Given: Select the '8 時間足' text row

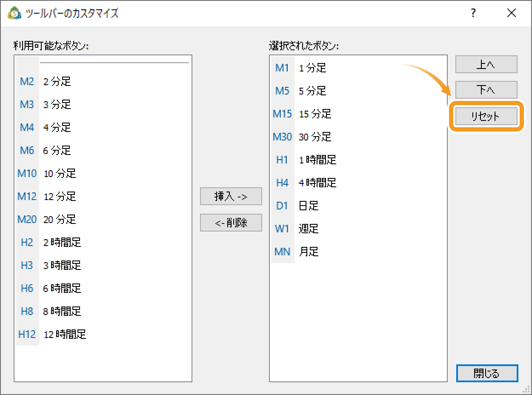Looking at the screenshot, I should coord(62,312).
